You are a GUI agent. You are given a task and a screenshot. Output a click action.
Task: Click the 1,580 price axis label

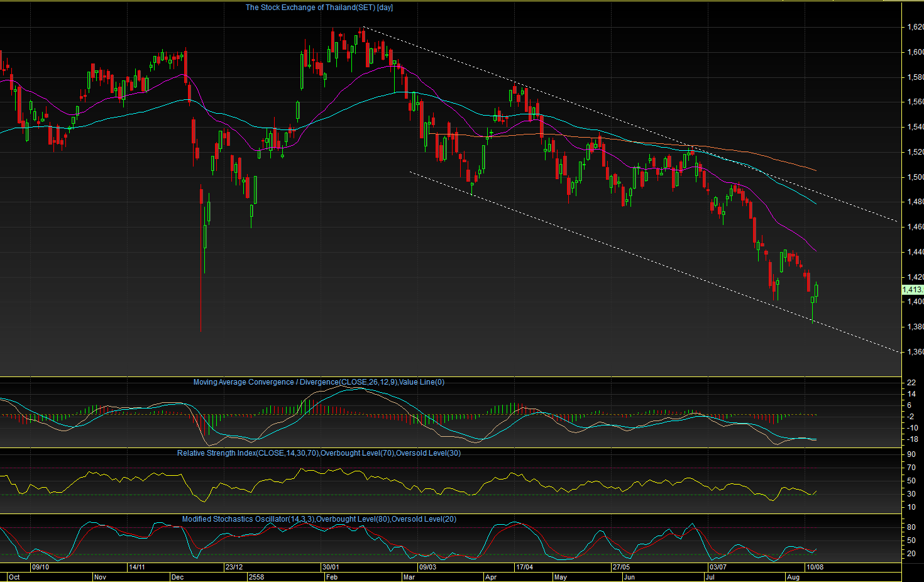[x=915, y=77]
